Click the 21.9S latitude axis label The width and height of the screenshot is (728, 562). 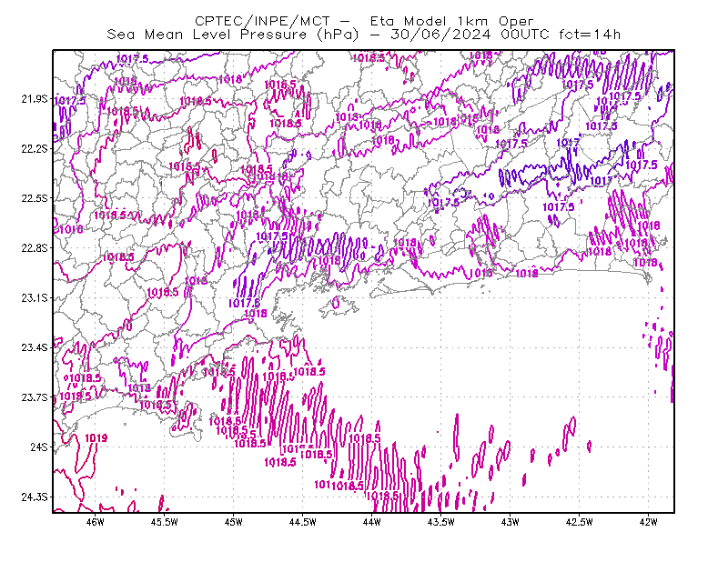(x=35, y=99)
